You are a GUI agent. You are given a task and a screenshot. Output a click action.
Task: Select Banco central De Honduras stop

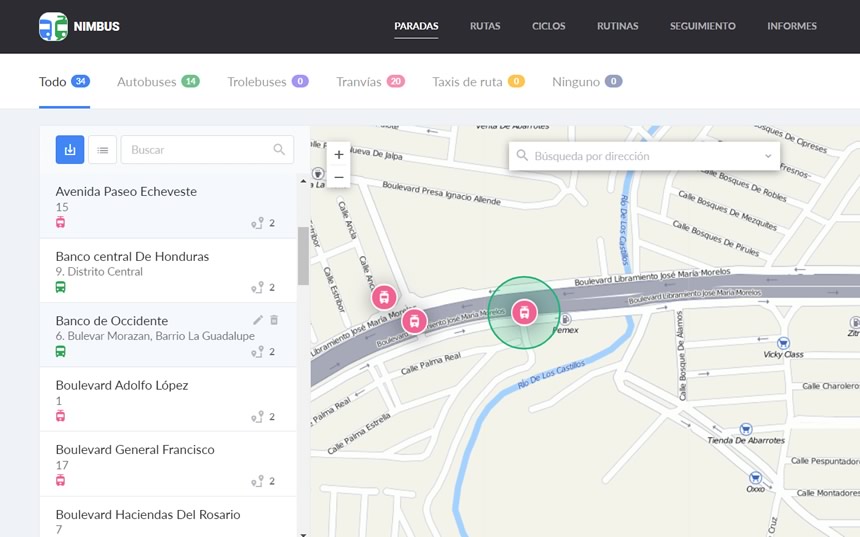pyautogui.click(x=132, y=257)
